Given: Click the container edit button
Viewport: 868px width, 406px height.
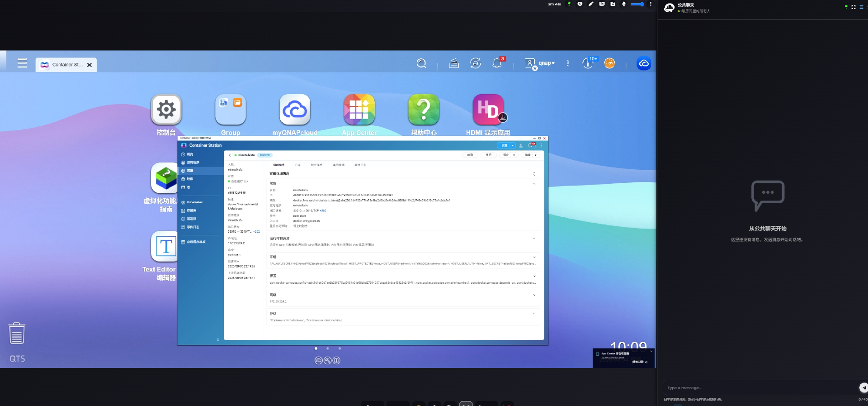Looking at the screenshot, I should [x=528, y=155].
